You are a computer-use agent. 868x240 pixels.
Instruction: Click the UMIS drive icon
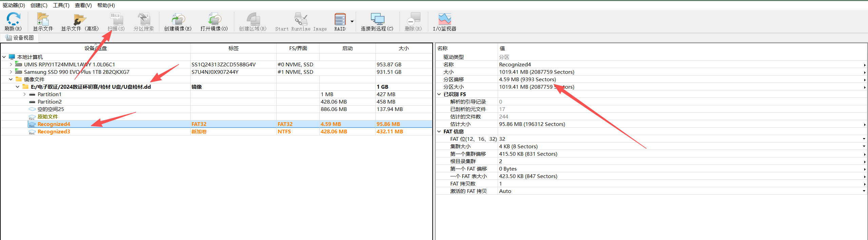pos(19,64)
